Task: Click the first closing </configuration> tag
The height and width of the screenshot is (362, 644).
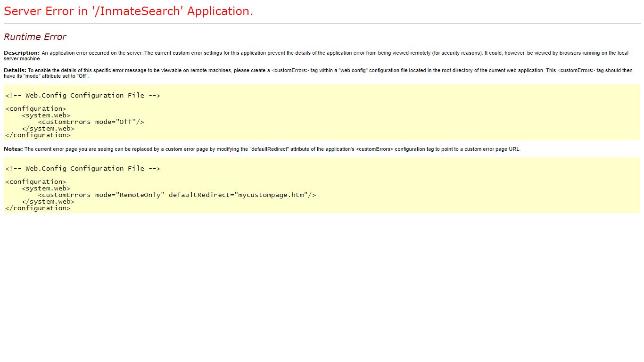Action: [38, 135]
